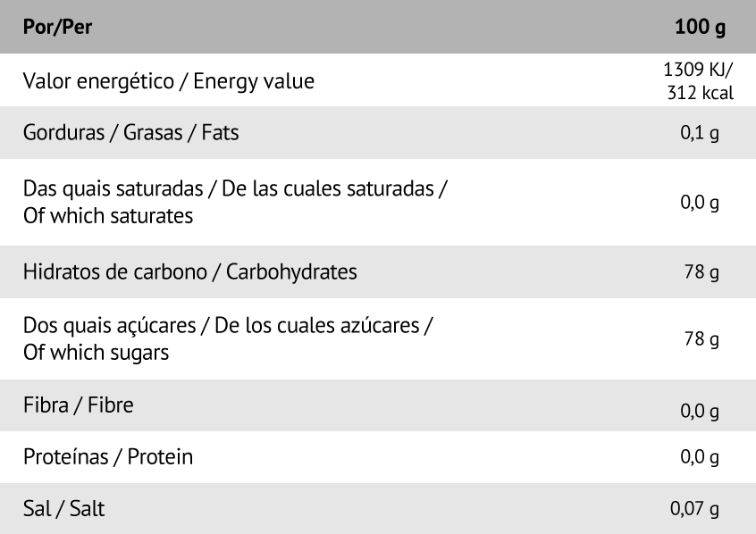The image size is (756, 534).
Task: Select the "Proteínas / Protein" label
Action: [108, 457]
